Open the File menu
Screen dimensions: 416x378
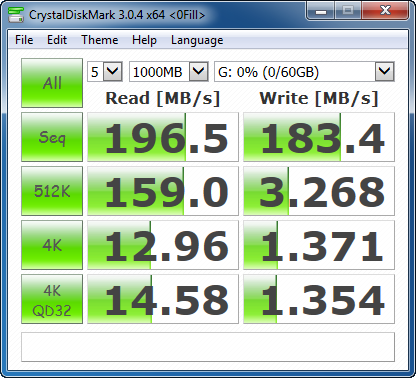click(x=24, y=40)
